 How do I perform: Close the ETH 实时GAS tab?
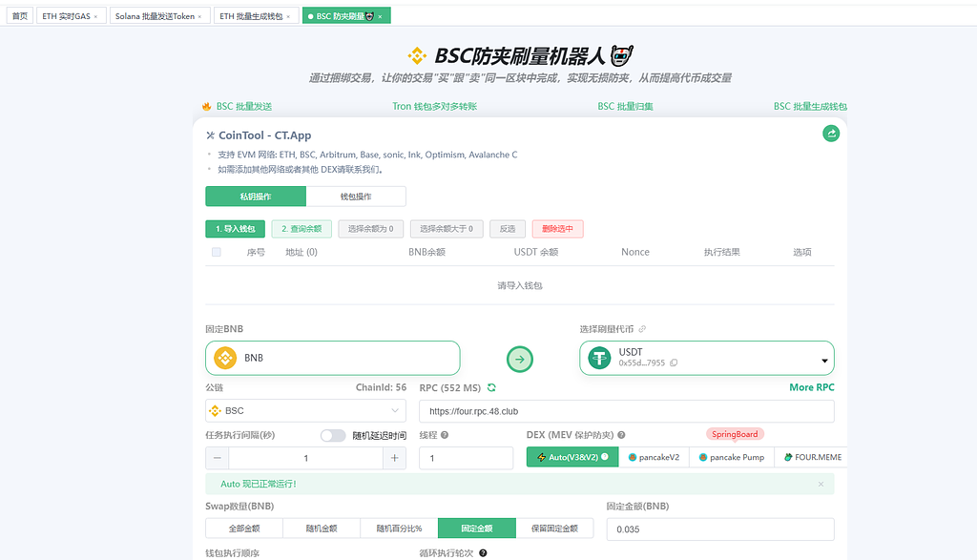95,17
